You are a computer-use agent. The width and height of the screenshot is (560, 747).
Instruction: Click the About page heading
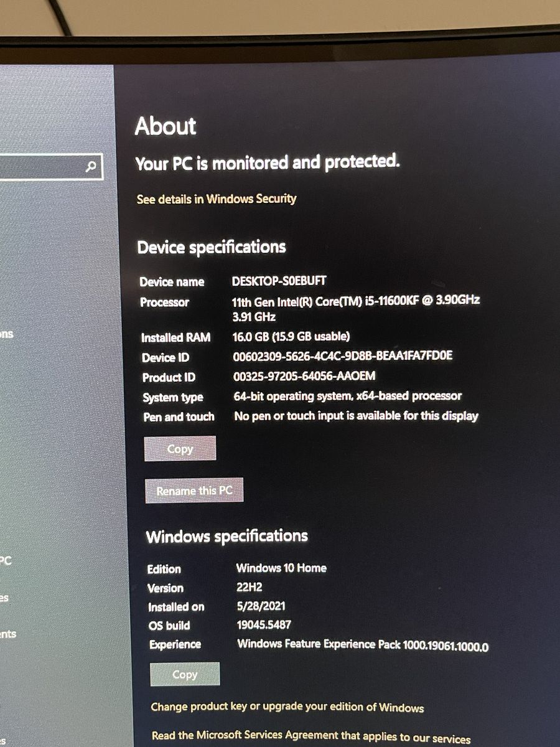pos(166,126)
